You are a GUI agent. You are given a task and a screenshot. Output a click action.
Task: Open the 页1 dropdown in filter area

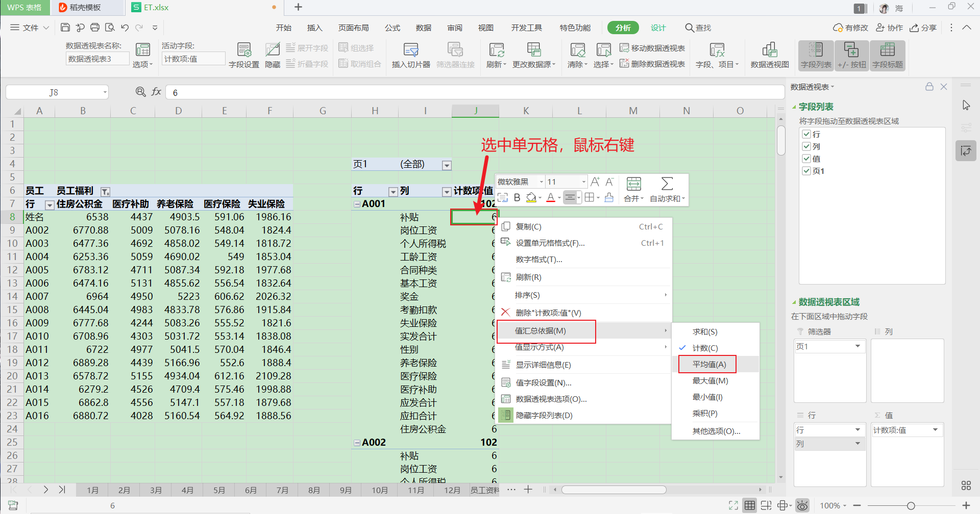point(857,346)
